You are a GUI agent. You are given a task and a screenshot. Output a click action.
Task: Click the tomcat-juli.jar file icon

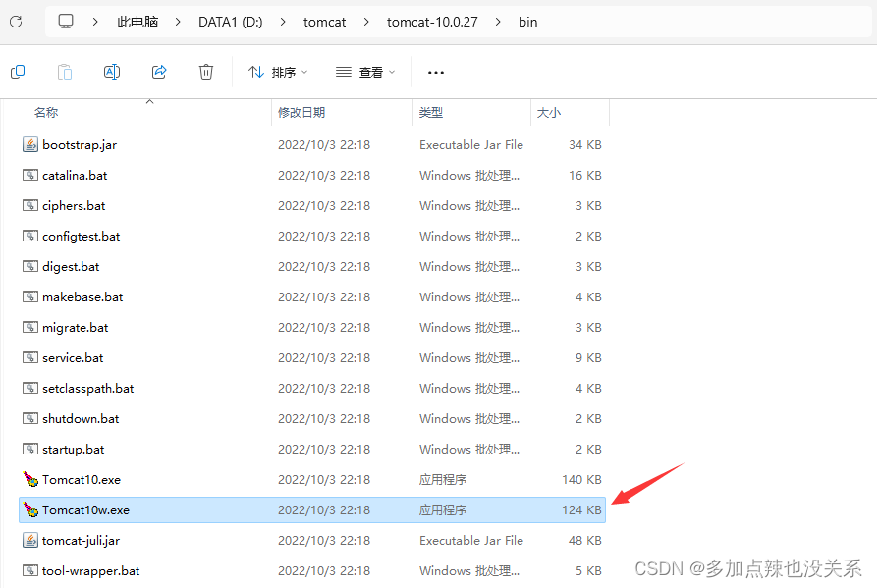pos(30,540)
